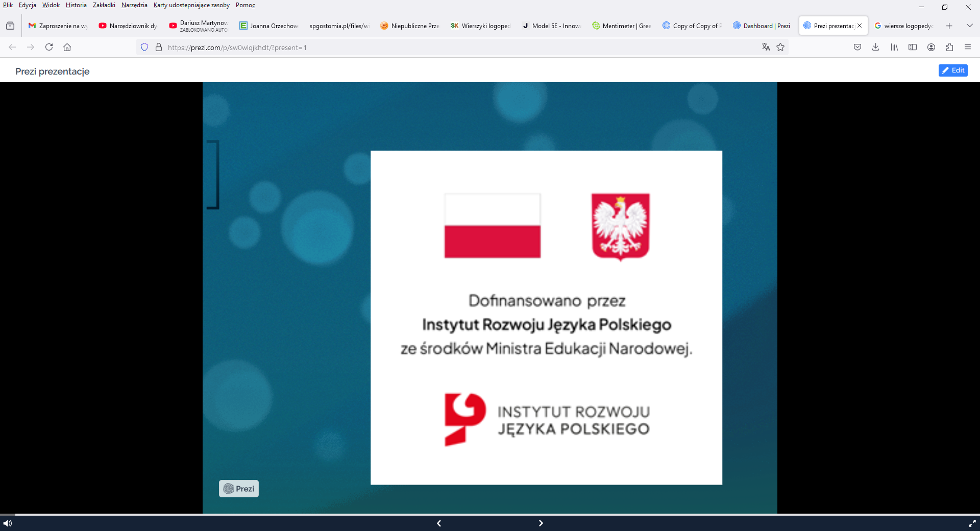The width and height of the screenshot is (980, 531).
Task: Open Karty udostępniające zasoby menu
Action: pos(191,5)
